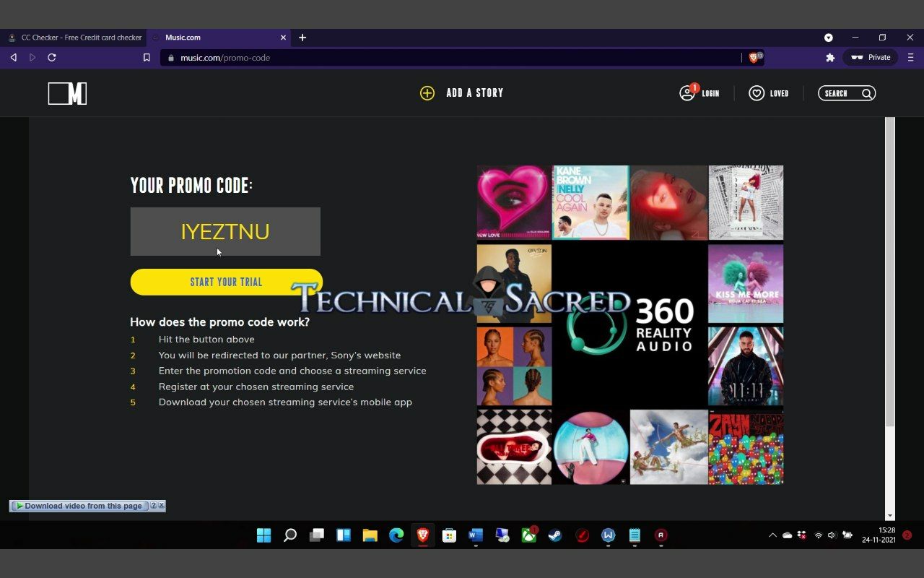The width and height of the screenshot is (924, 578).
Task: Click scrollbar down arrow
Action: click(x=890, y=516)
